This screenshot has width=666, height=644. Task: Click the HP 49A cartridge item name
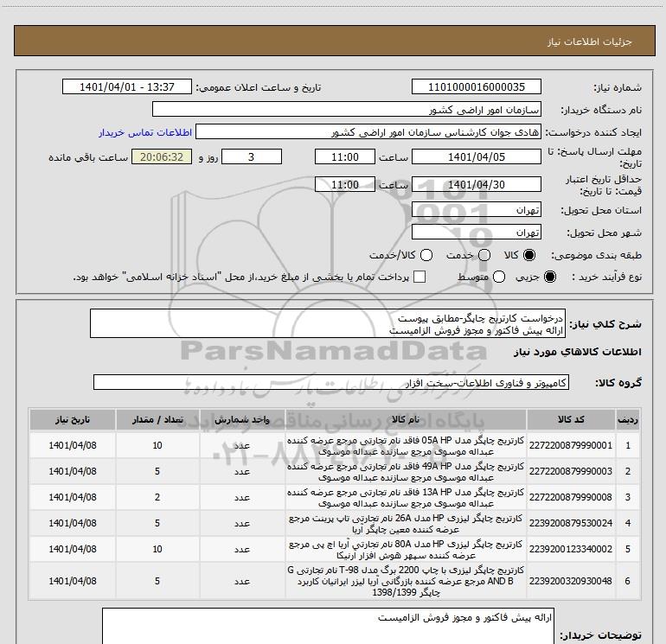406,472
